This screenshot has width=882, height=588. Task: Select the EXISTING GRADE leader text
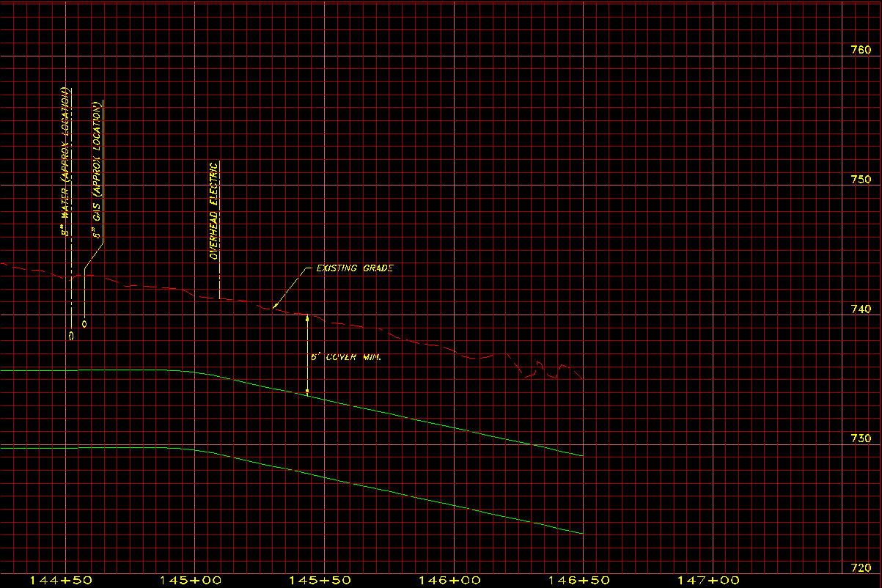pyautogui.click(x=355, y=268)
